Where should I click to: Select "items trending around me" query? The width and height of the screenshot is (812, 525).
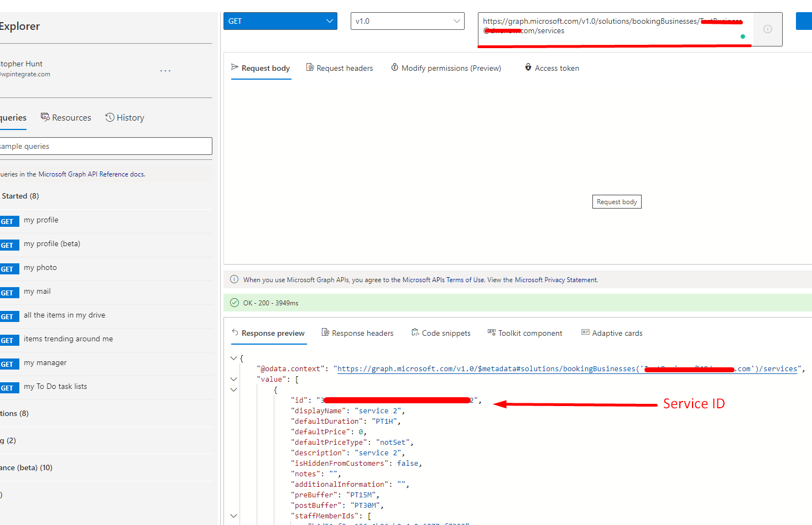pos(105,340)
